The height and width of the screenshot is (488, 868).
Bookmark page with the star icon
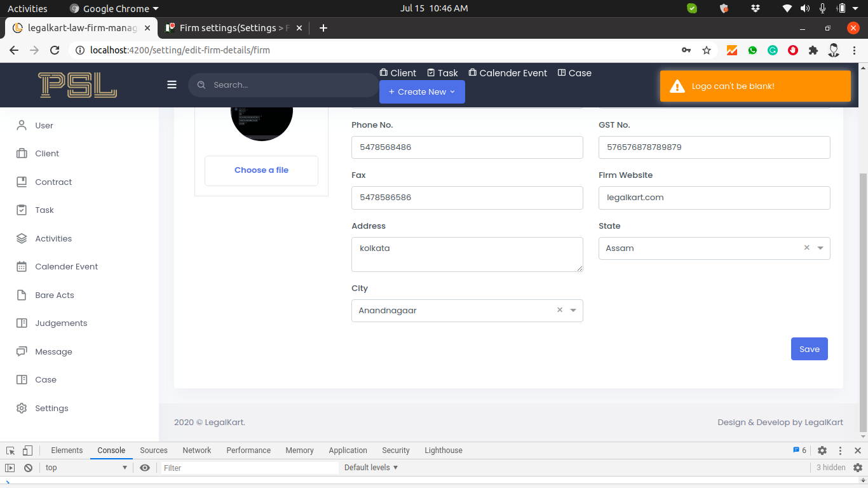pos(707,50)
